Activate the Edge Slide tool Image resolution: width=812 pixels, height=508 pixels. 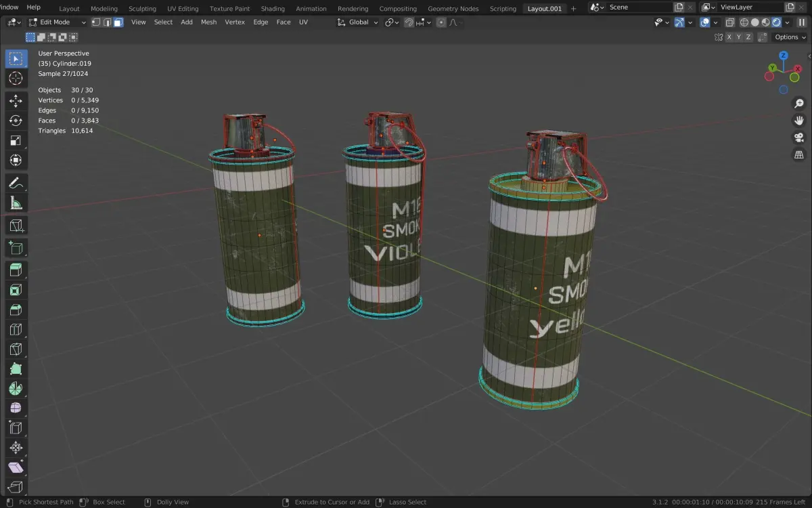click(x=16, y=428)
